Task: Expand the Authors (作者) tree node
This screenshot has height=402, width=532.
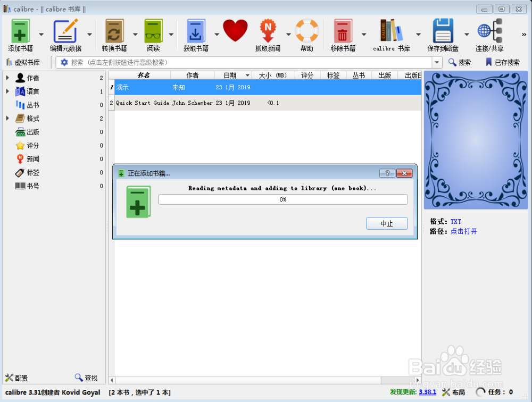Action: 7,78
